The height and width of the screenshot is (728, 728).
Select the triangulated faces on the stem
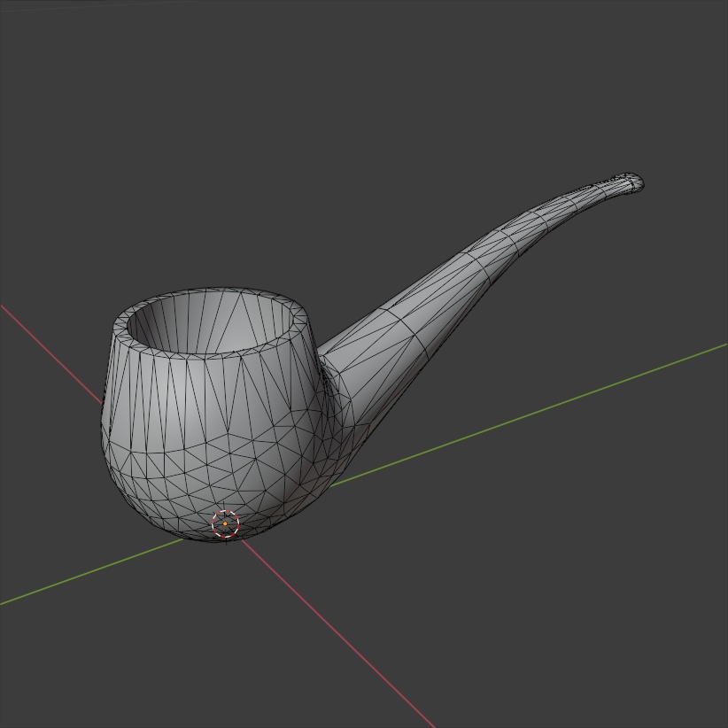(x=434, y=310)
